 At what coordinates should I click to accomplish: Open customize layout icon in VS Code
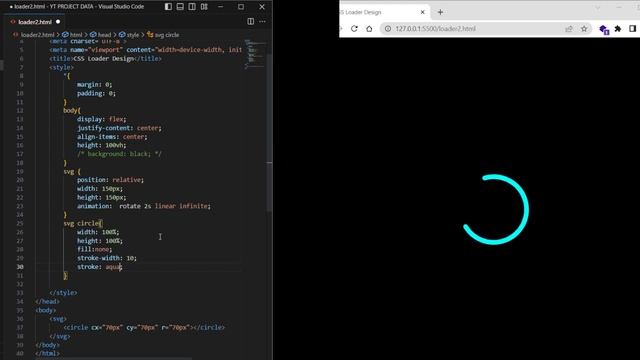[204, 7]
